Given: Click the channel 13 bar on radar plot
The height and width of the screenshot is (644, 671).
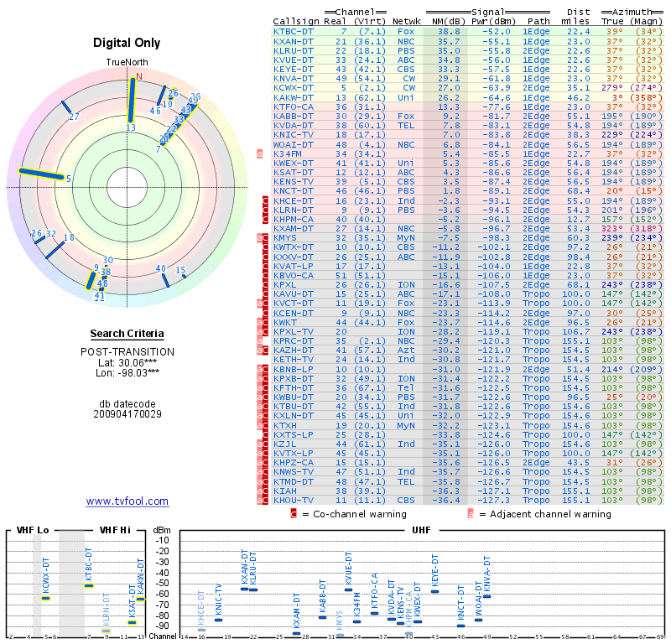Looking at the screenshot, I should [132, 101].
